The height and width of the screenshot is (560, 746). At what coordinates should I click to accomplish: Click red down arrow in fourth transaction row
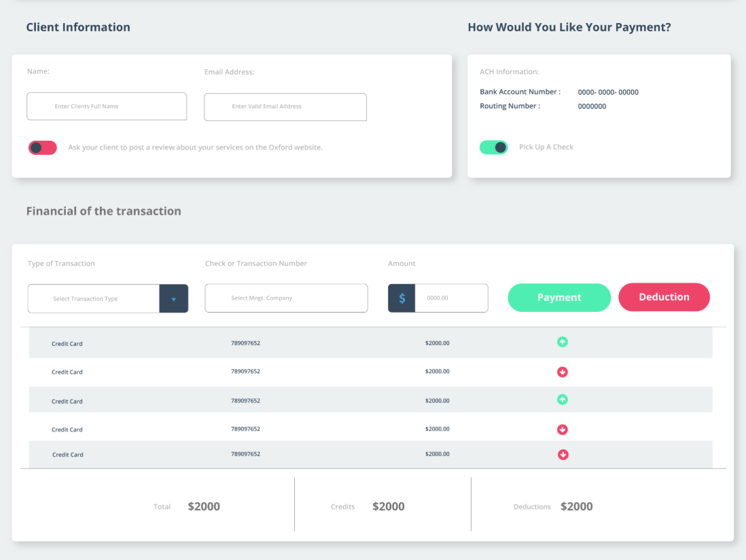(x=562, y=430)
